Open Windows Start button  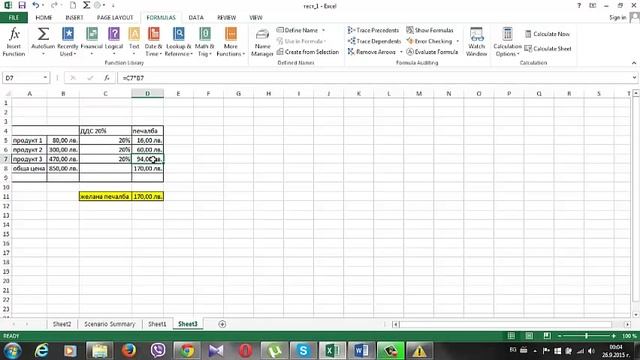[12, 350]
